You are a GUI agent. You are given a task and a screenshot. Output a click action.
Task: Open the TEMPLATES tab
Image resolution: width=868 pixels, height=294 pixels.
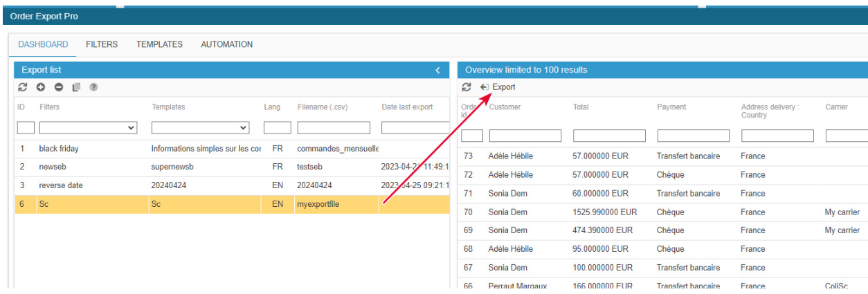(159, 44)
